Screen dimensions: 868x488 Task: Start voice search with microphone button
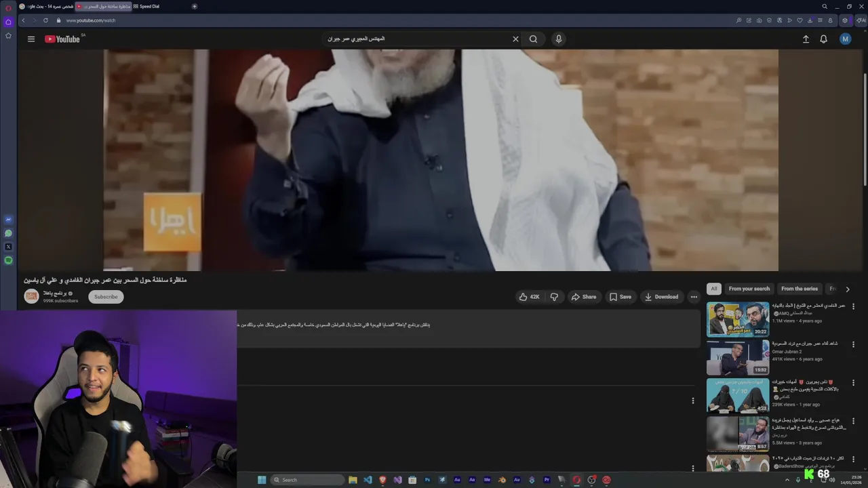point(559,39)
